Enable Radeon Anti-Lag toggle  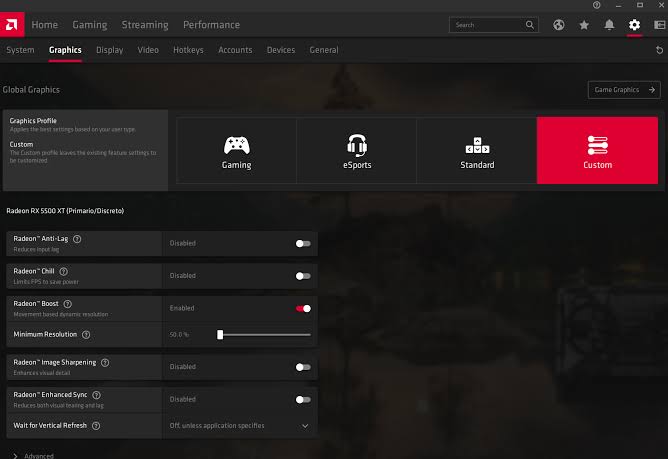tap(303, 243)
